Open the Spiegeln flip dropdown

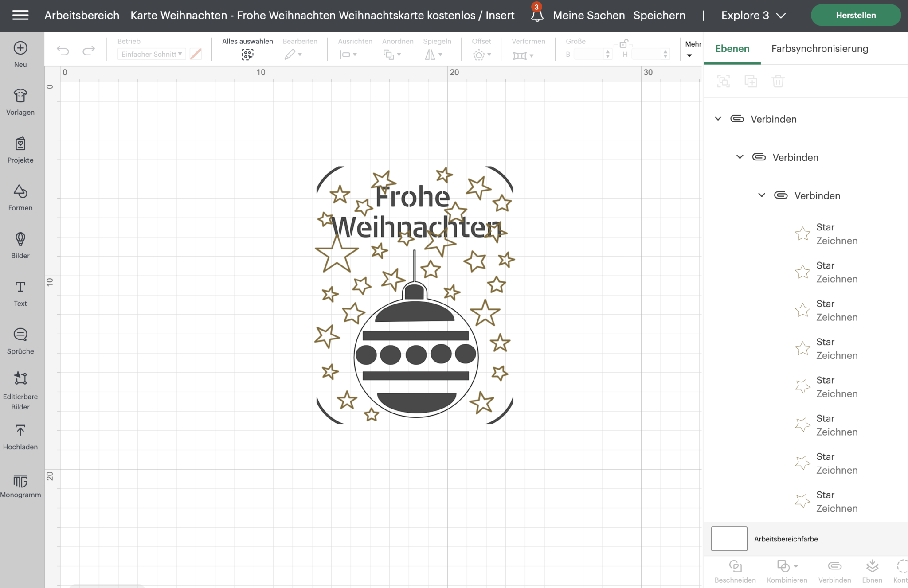click(x=434, y=55)
